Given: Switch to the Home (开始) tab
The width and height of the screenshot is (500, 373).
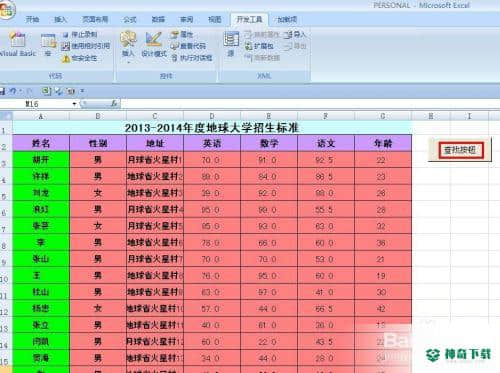Looking at the screenshot, I should click(x=32, y=20).
